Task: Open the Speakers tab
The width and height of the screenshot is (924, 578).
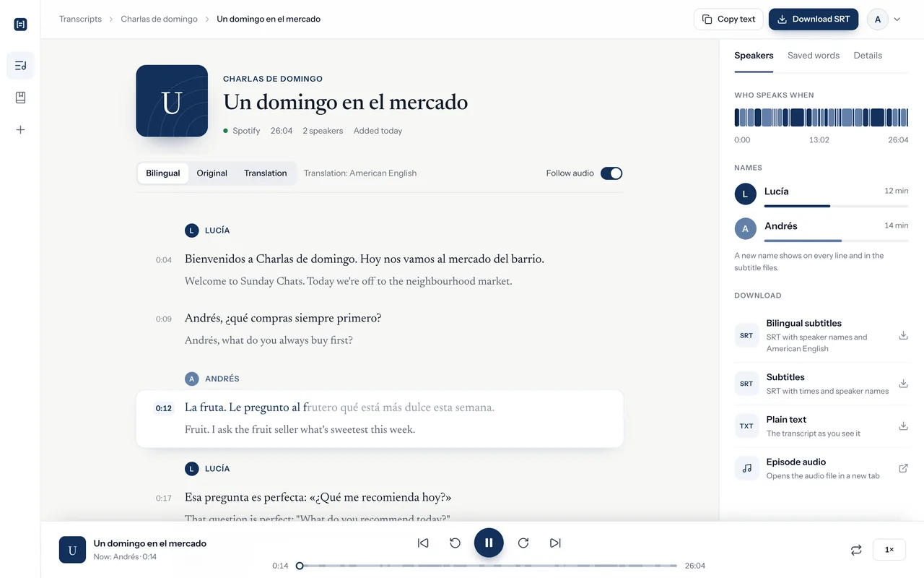Action: coord(754,56)
